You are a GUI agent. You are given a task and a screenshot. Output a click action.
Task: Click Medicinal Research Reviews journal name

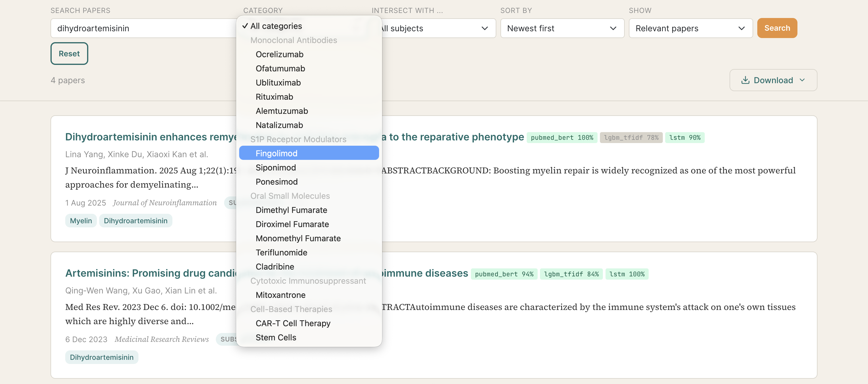[162, 339]
